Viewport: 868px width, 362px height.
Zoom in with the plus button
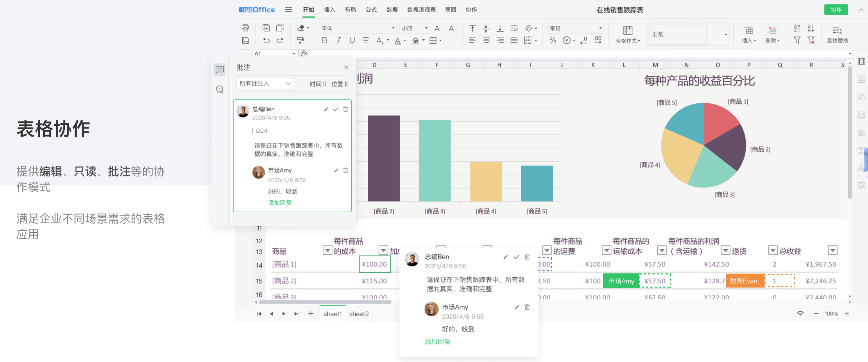click(847, 314)
